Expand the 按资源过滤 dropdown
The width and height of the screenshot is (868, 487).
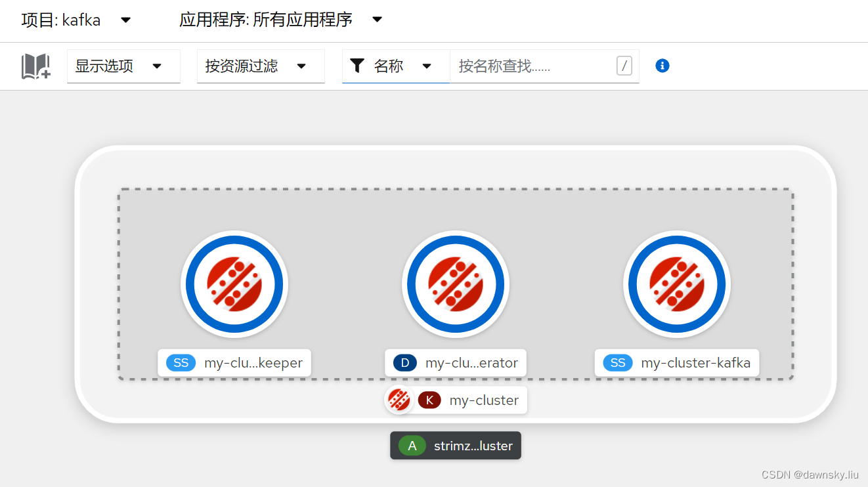pos(261,66)
